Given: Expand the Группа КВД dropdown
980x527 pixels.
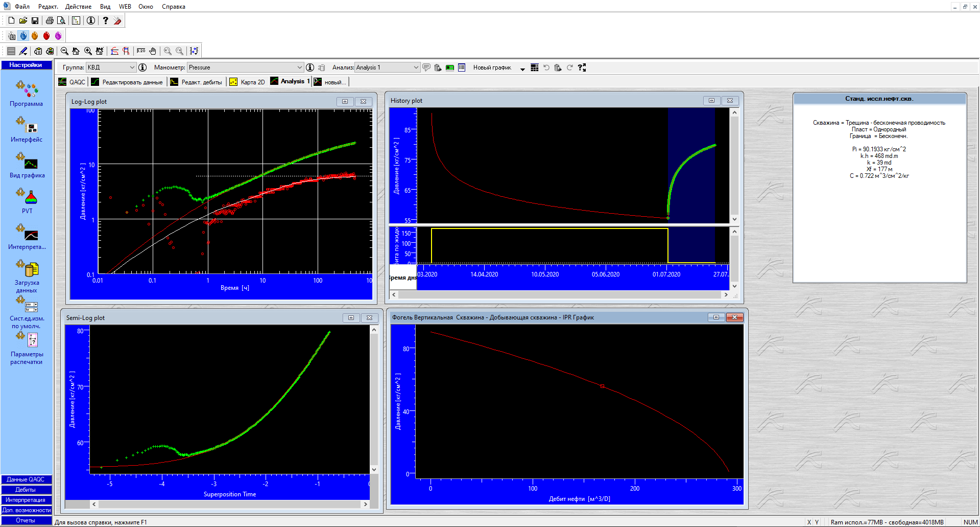Looking at the screenshot, I should tap(132, 67).
